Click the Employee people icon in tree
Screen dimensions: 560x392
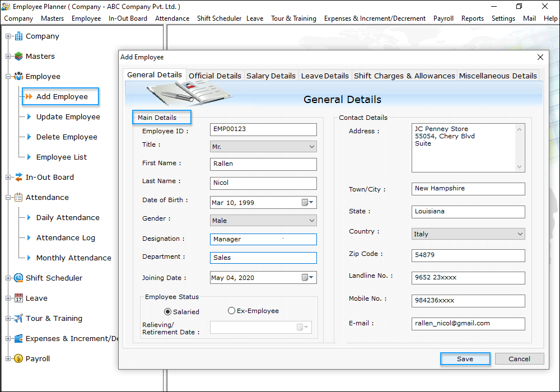(x=18, y=76)
